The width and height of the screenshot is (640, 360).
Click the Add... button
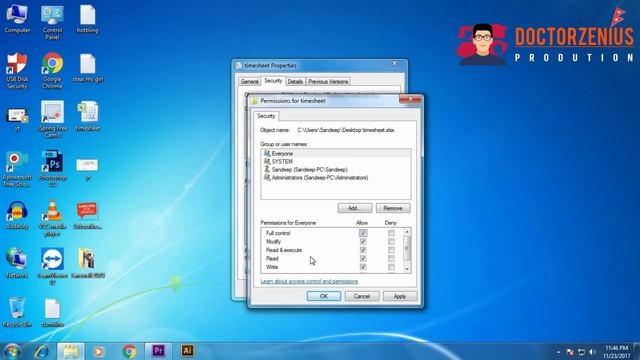[355, 208]
